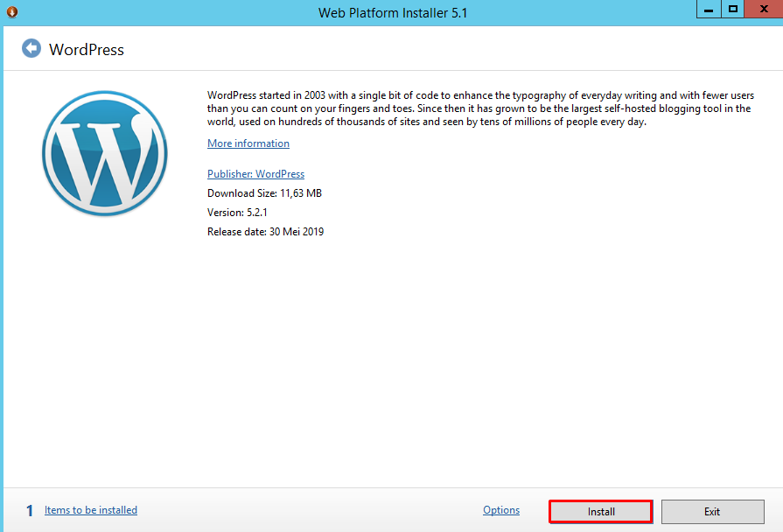Viewport: 783px width, 532px height.
Task: Click the WordPress description paragraph
Action: [x=480, y=108]
